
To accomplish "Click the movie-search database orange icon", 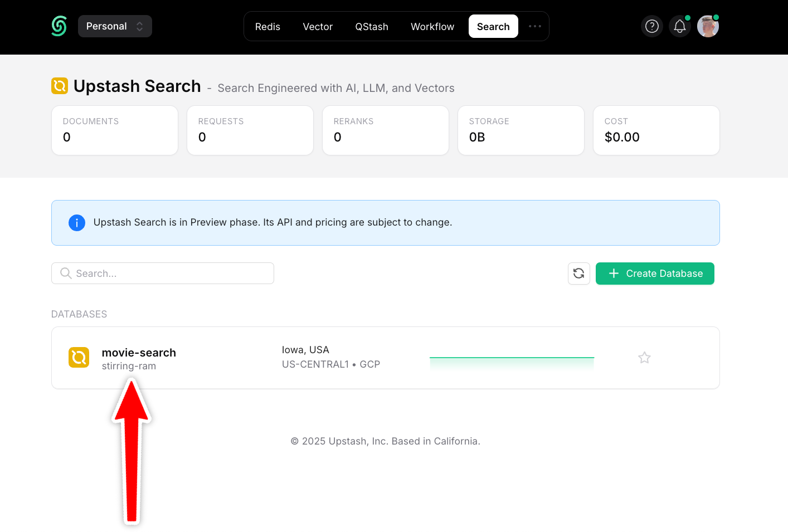I will tap(79, 358).
